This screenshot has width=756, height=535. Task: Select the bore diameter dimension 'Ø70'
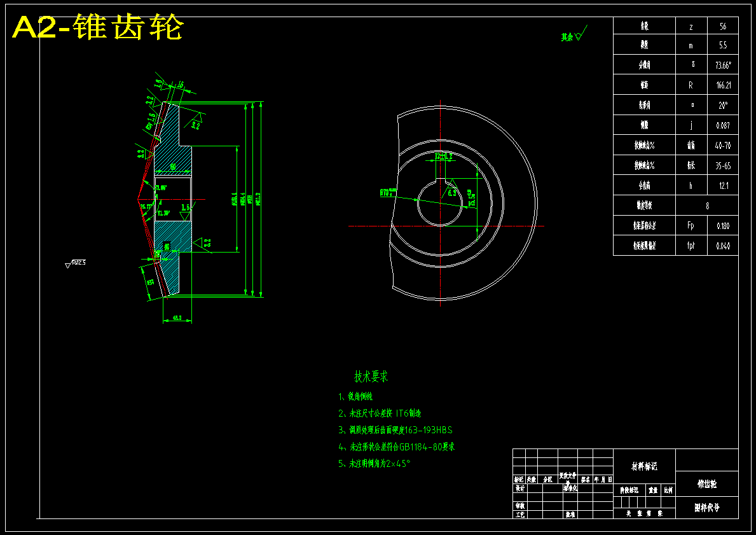(388, 193)
